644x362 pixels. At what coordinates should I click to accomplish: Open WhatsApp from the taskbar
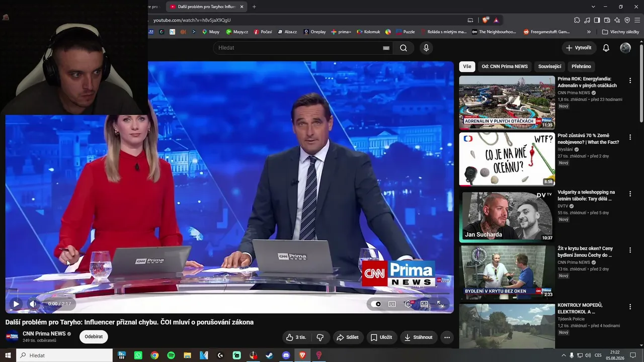[138, 355]
